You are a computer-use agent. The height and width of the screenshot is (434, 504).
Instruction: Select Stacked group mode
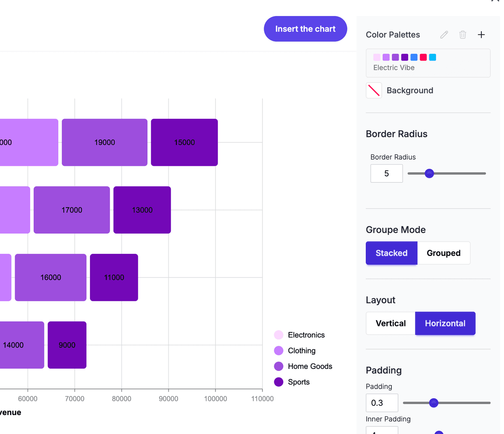click(x=391, y=253)
